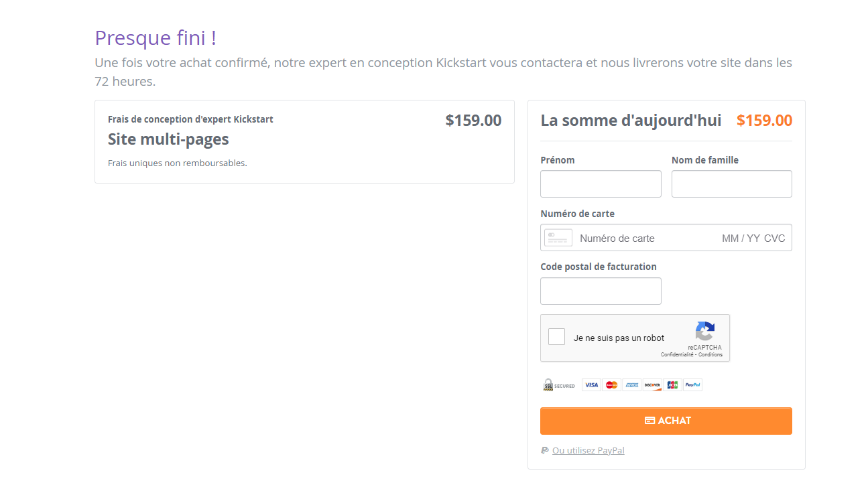Click the Mastercard logo
Screen dimensions: 868x487
[x=611, y=385]
